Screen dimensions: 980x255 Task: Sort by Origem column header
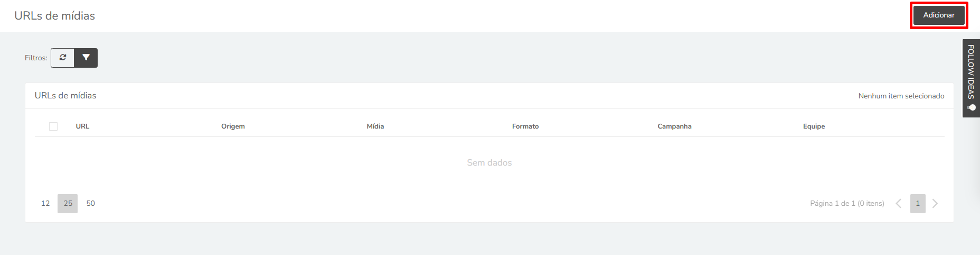point(233,126)
